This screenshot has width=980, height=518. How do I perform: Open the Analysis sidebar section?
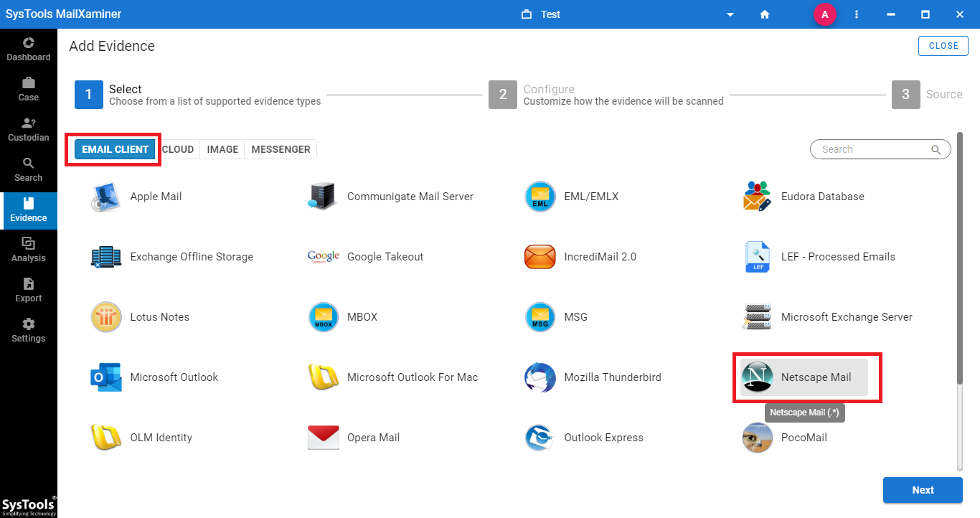pos(29,250)
